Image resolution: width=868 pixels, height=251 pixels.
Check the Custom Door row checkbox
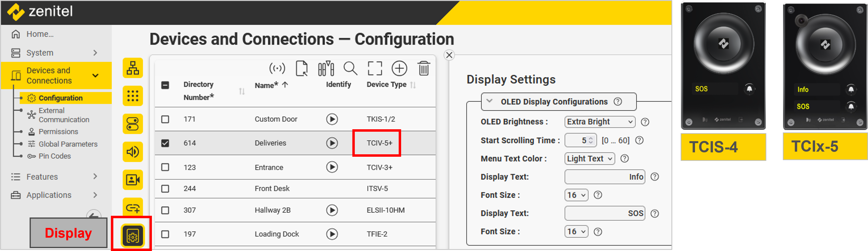165,120
